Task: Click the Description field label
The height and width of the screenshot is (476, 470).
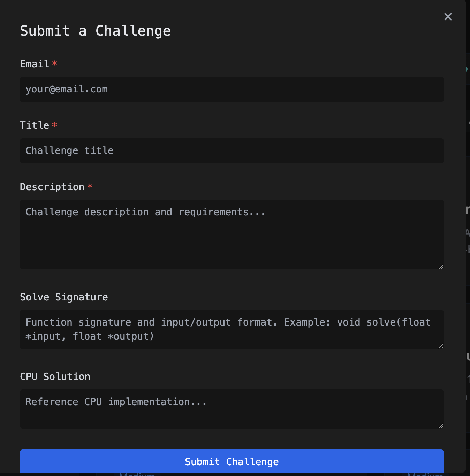Action: (52, 187)
